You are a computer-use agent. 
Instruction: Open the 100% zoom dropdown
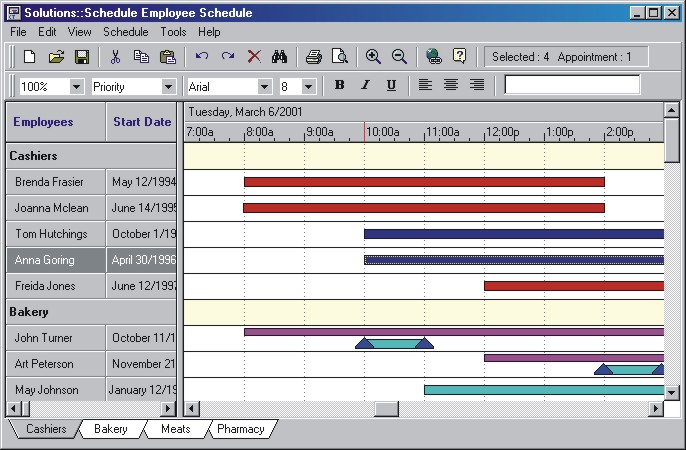coord(77,87)
